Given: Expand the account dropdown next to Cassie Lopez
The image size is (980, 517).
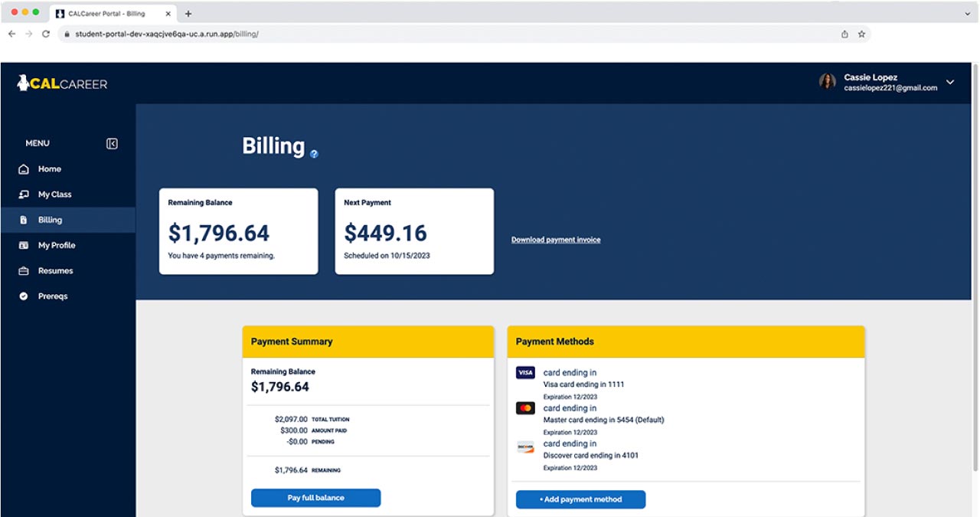Looking at the screenshot, I should (949, 82).
